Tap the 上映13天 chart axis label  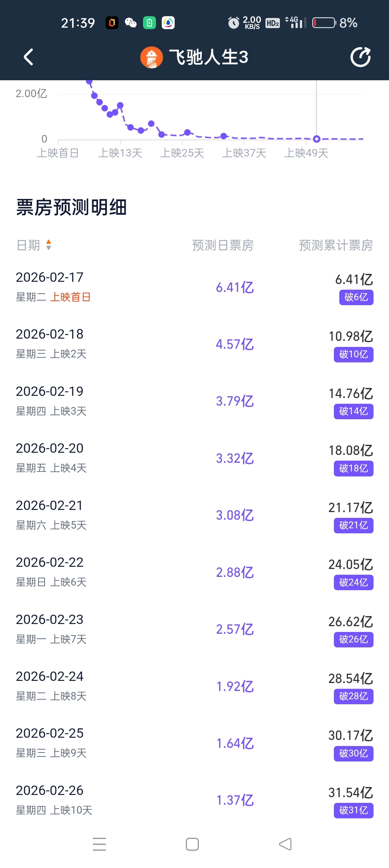pyautogui.click(x=120, y=153)
